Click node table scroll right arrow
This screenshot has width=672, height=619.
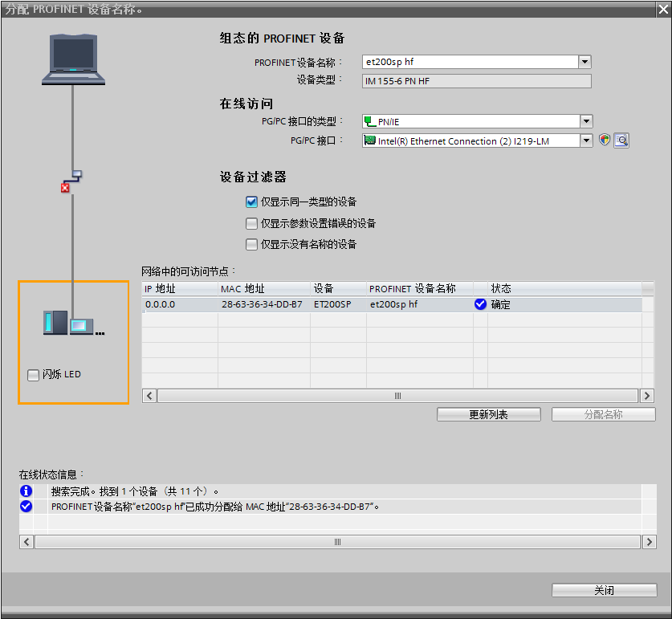point(647,396)
